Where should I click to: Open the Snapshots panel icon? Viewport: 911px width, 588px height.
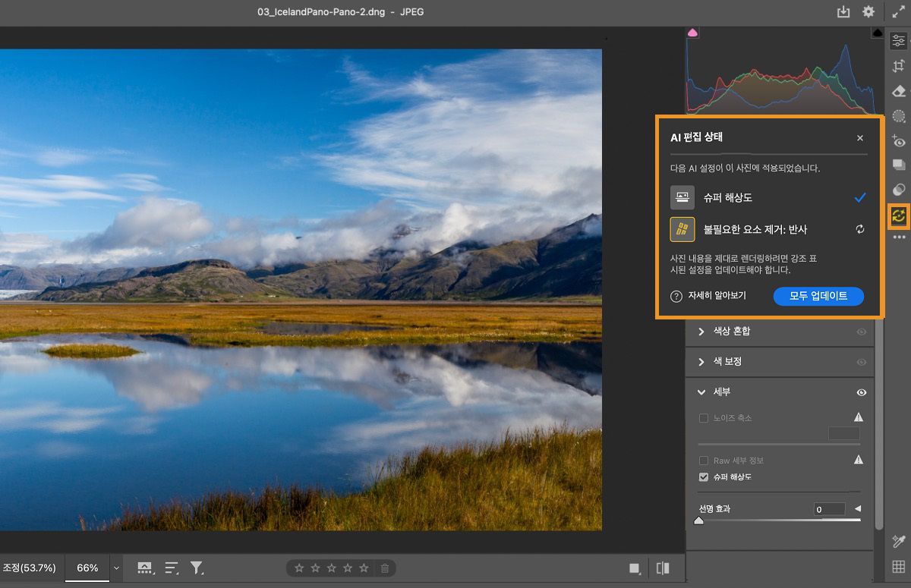tap(899, 165)
